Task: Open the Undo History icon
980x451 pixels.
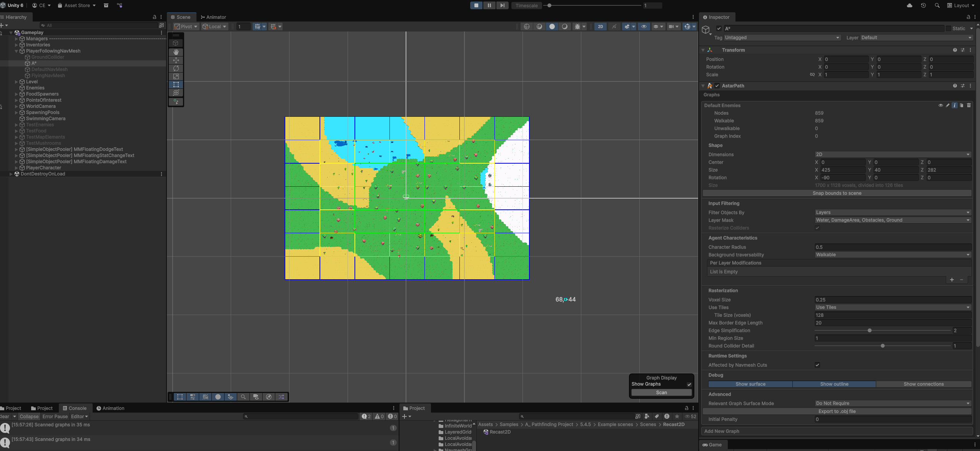Action: [923, 5]
